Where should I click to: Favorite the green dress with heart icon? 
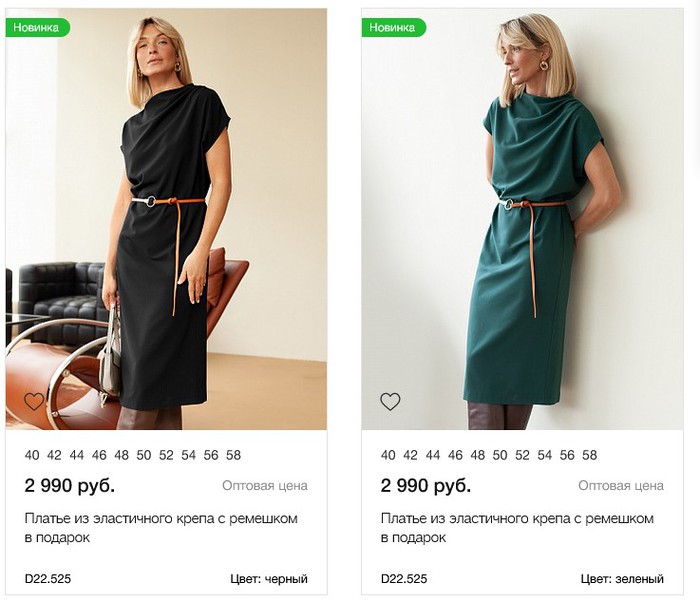390,402
